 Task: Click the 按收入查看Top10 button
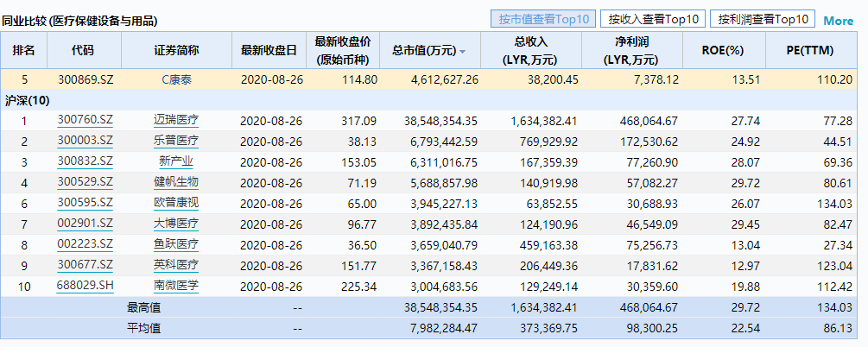pyautogui.click(x=653, y=19)
